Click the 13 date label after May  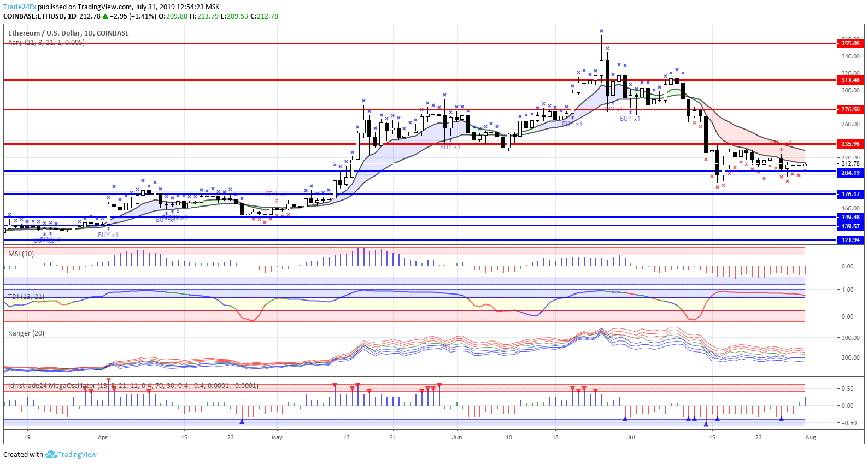347,437
